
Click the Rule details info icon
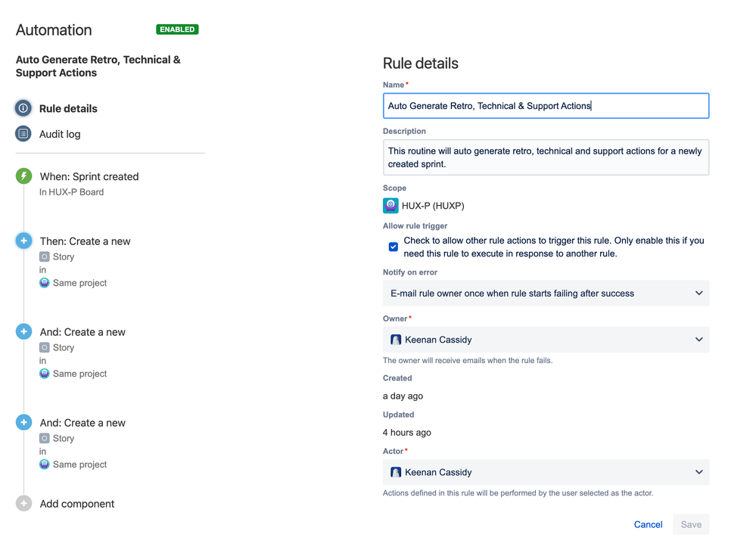[23, 108]
